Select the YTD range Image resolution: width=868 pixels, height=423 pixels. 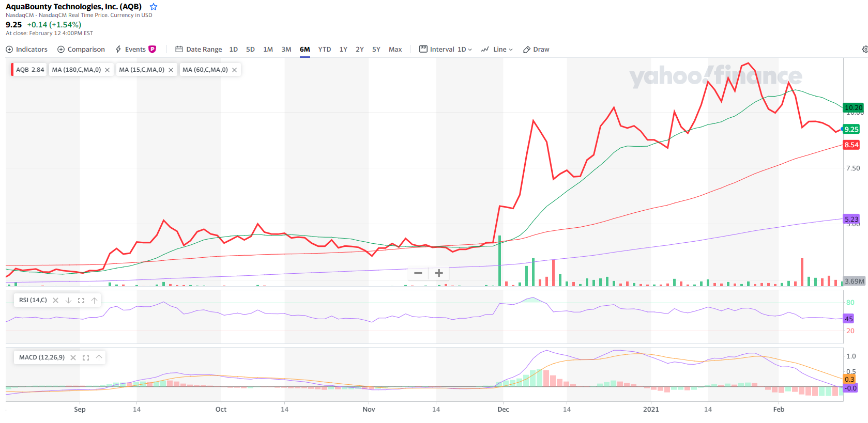pos(325,49)
